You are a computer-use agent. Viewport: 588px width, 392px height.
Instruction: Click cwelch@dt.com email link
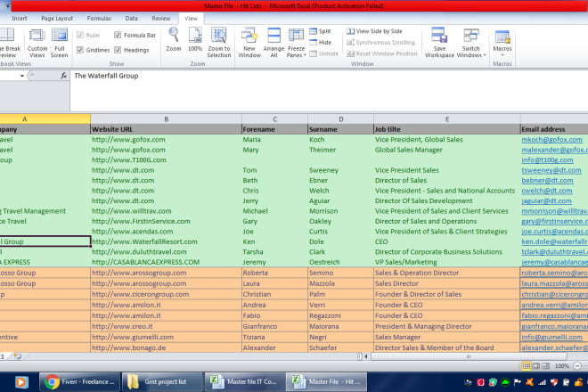[x=547, y=191]
